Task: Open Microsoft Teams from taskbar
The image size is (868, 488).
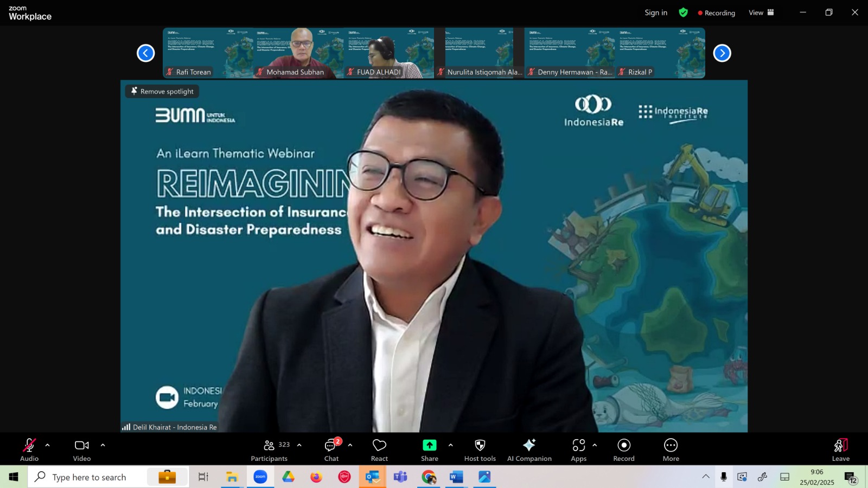Action: click(400, 477)
